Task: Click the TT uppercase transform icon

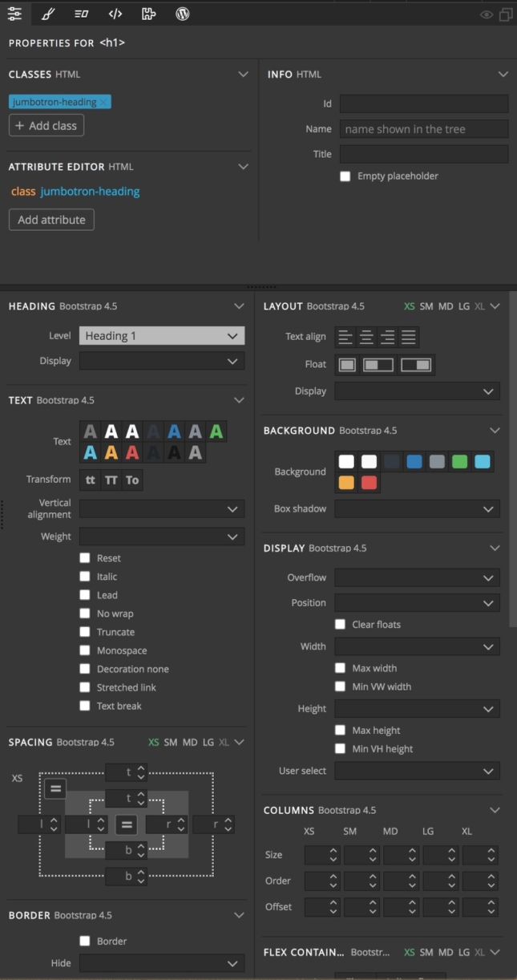Action: pyautogui.click(x=111, y=480)
